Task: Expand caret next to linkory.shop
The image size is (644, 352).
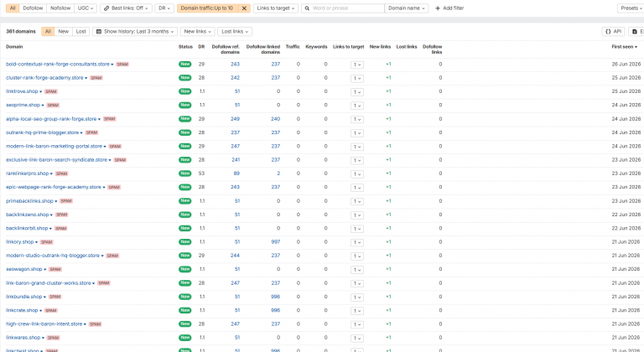Action: 37,242
